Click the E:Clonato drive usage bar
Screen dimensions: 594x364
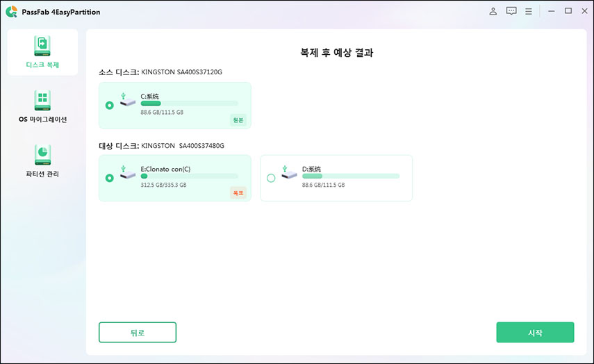[190, 176]
